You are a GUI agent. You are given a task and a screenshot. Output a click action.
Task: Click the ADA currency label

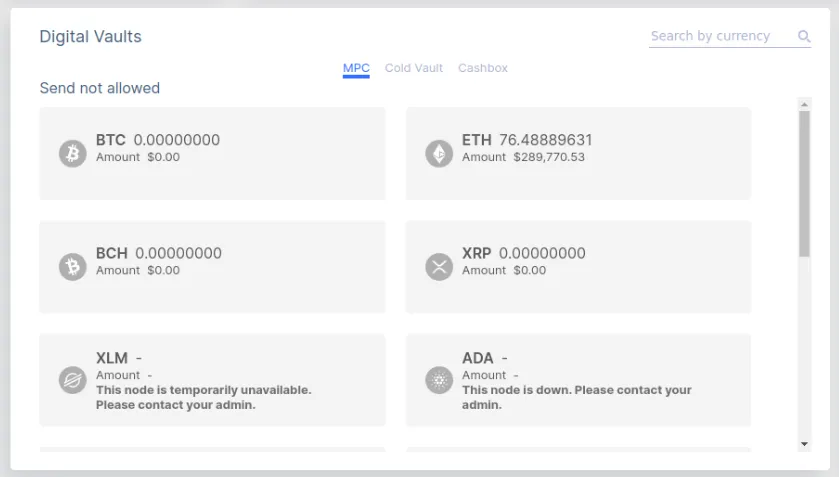pyautogui.click(x=478, y=358)
